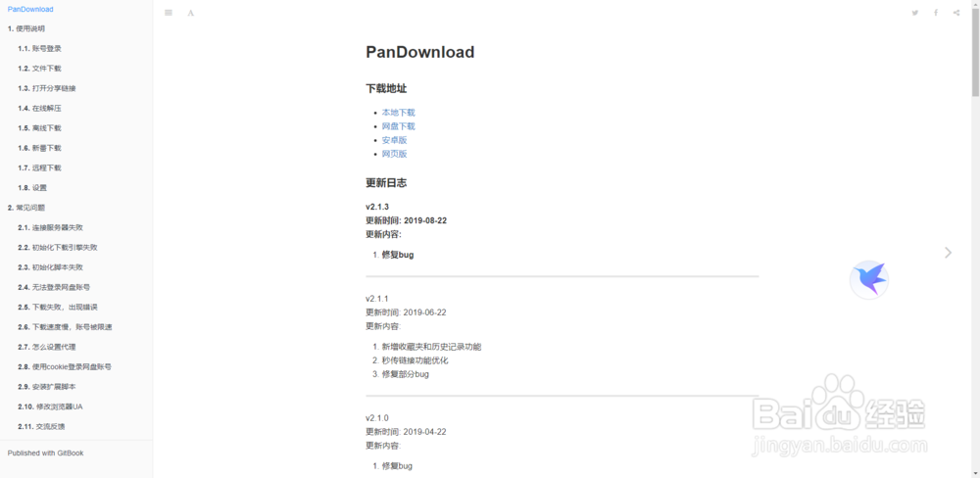Share page via Twitter icon

[x=915, y=13]
